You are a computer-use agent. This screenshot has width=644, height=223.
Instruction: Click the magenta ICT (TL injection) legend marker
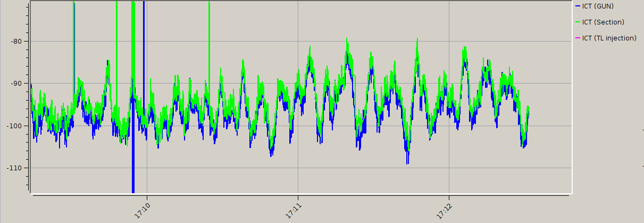coord(577,38)
